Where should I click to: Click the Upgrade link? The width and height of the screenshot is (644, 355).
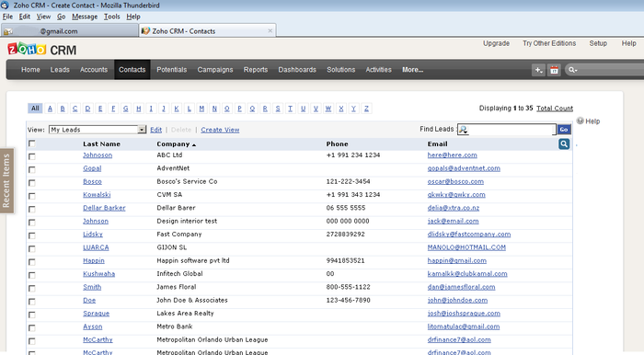(x=496, y=43)
